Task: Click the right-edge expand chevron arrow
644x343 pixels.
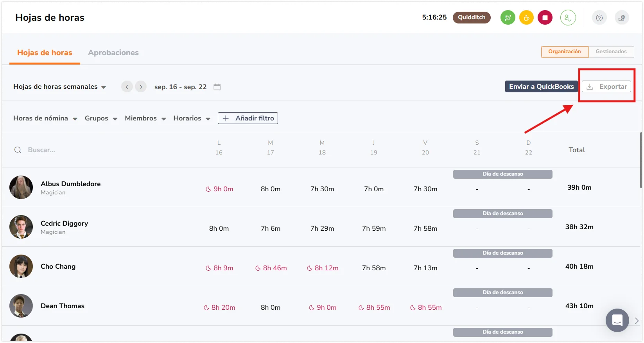Action: click(637, 321)
